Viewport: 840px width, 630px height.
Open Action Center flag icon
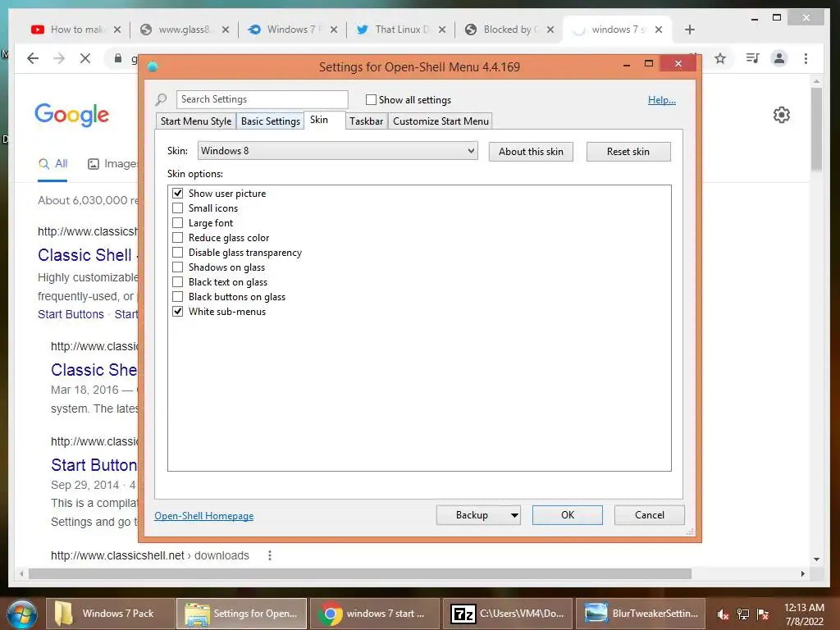click(x=763, y=614)
